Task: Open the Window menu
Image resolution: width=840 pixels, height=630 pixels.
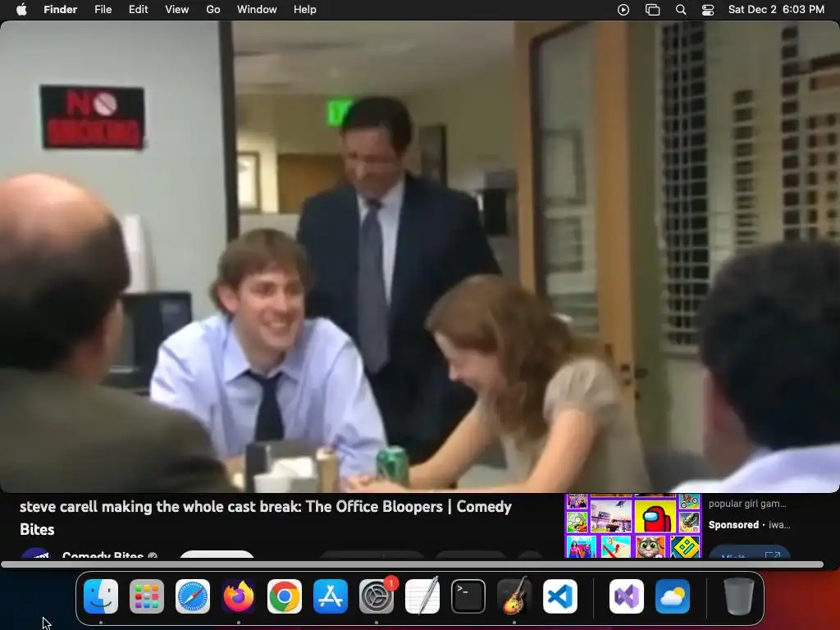Action: pyautogui.click(x=257, y=10)
